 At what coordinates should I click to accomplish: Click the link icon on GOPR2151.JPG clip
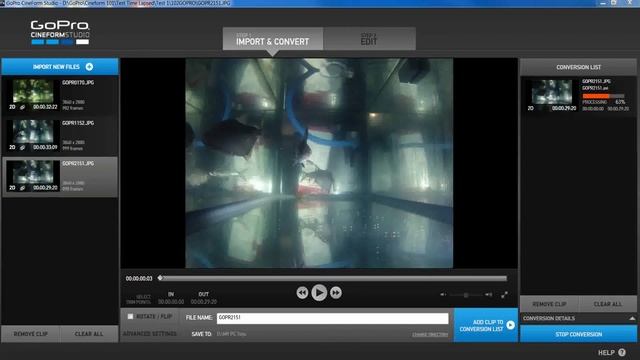[22, 188]
